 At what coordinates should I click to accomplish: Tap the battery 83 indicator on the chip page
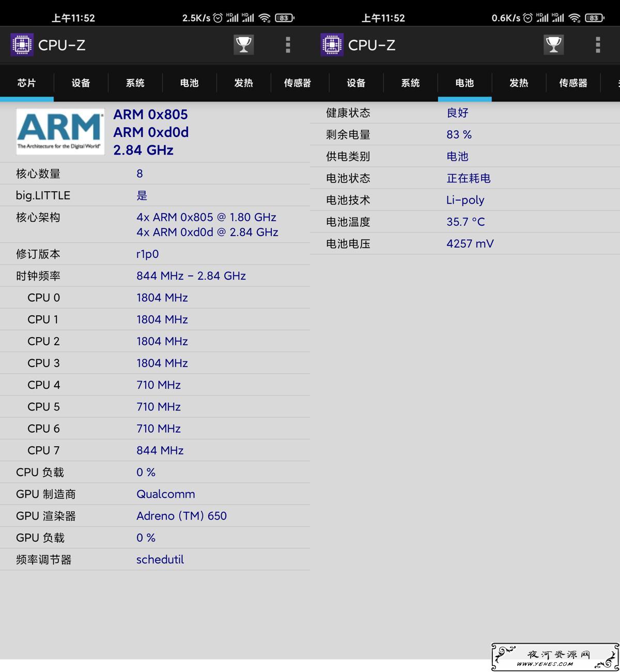click(x=284, y=18)
